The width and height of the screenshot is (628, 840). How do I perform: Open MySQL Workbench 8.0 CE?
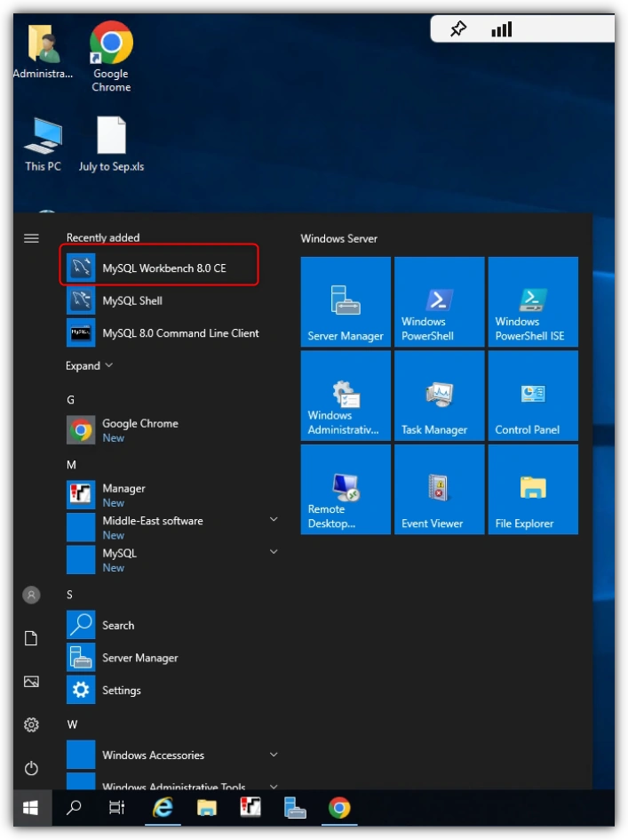[159, 268]
